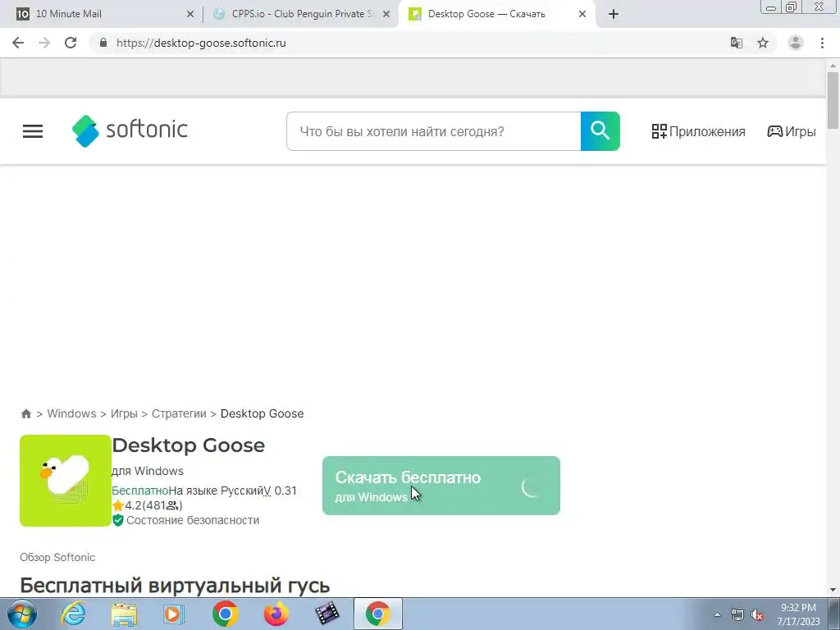Click the Бесплатно license label
The width and height of the screenshot is (840, 630).
[x=139, y=491]
